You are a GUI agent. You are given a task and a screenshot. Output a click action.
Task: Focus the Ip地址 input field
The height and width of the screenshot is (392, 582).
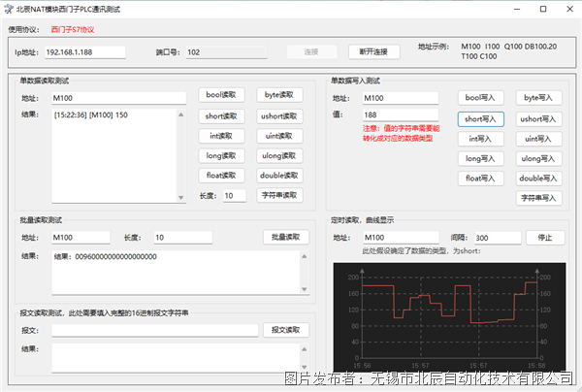click(x=85, y=51)
